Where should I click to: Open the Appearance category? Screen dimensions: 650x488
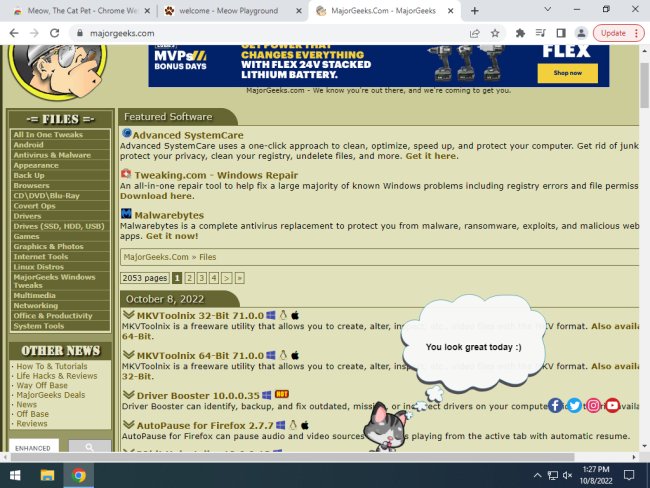(x=36, y=165)
